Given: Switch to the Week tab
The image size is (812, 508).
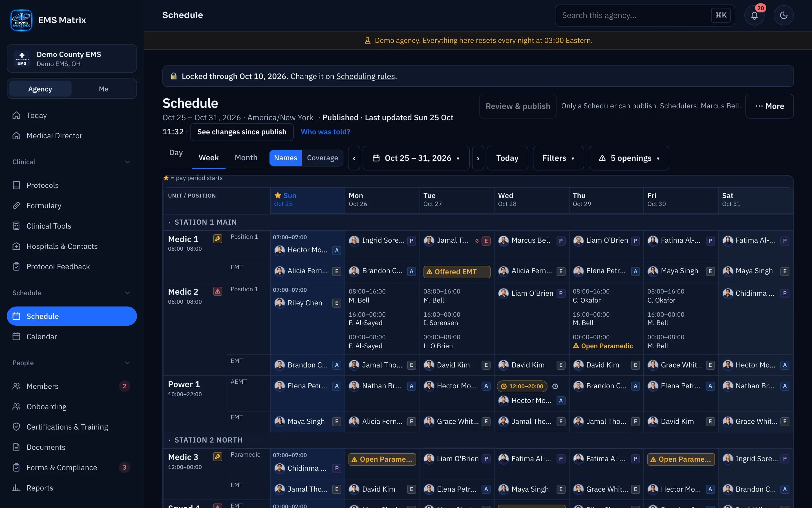Looking at the screenshot, I should (x=208, y=157).
